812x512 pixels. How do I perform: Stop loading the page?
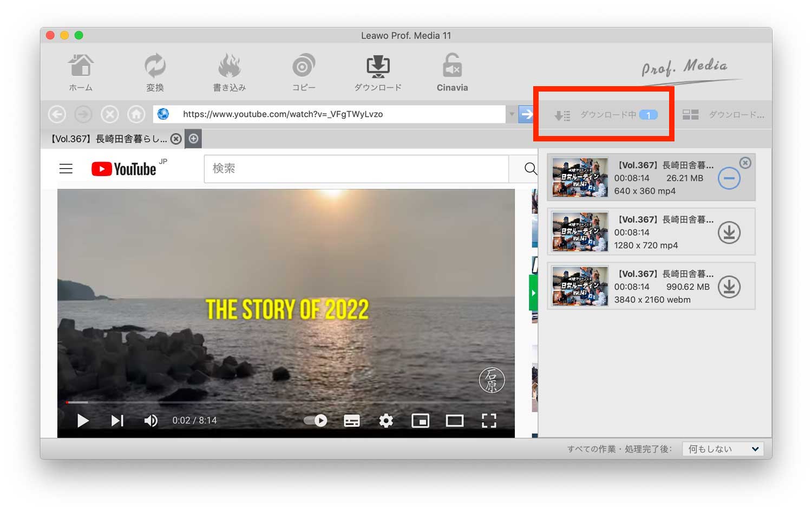110,114
